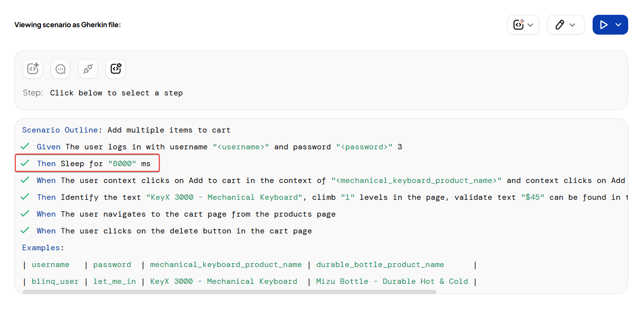Click the AI code generation sparkle icon
Screen dimensions: 644x319
coord(33,69)
